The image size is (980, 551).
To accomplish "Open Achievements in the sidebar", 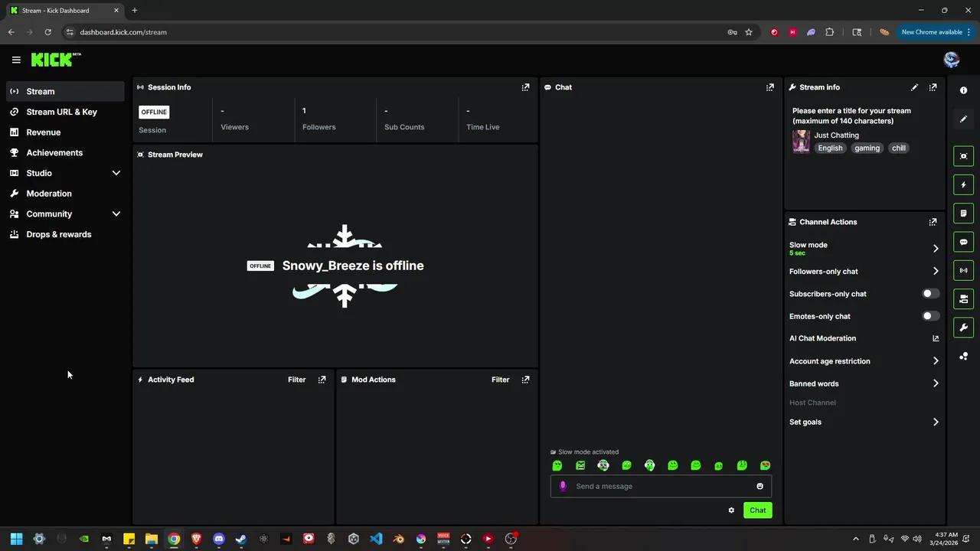I will coord(65,152).
